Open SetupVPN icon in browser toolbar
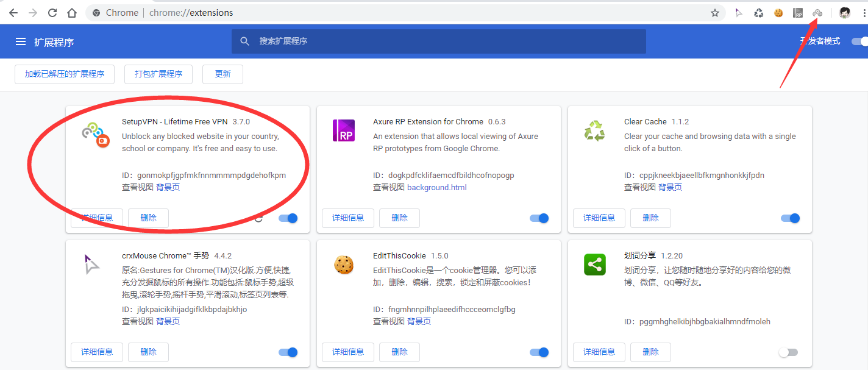868x370 pixels. tap(817, 13)
